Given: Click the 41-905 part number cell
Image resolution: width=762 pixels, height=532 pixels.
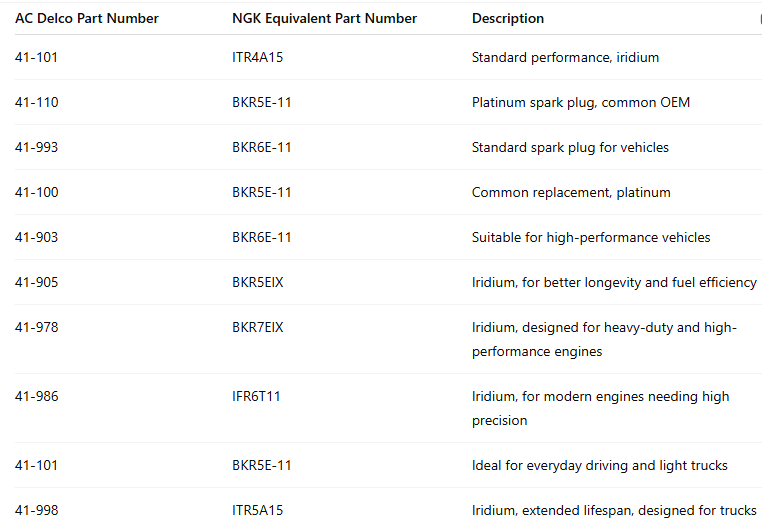Looking at the screenshot, I should (37, 282).
